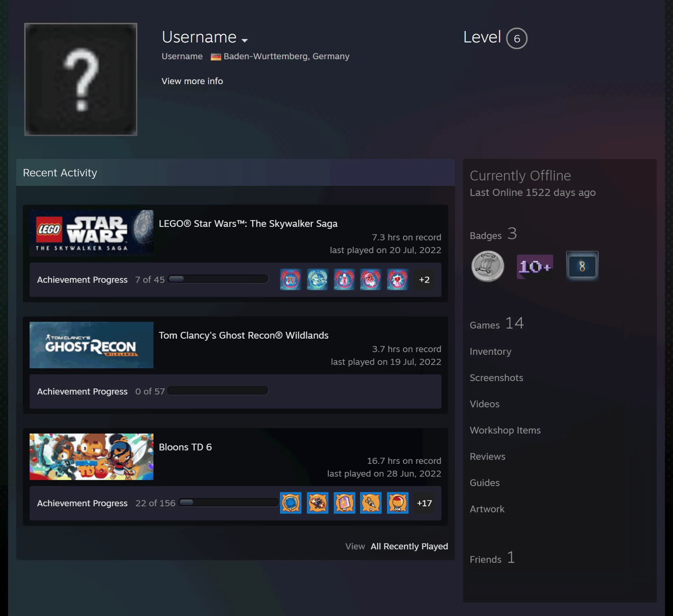Screen dimensions: 673x616
Task: Open Workshop Items section
Action: 505,431
